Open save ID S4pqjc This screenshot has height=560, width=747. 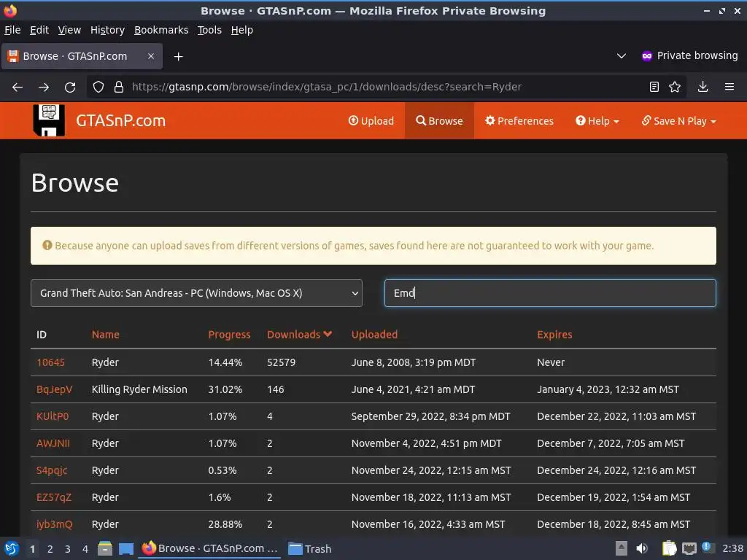(52, 470)
